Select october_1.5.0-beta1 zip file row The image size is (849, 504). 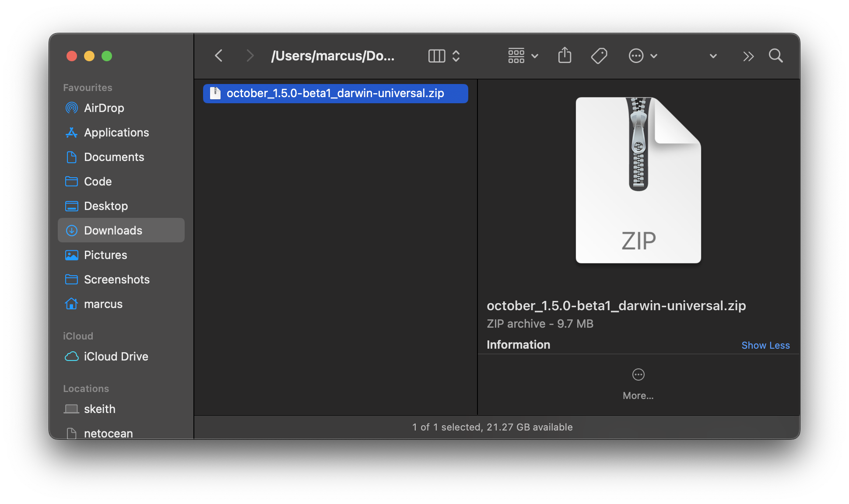[335, 93]
